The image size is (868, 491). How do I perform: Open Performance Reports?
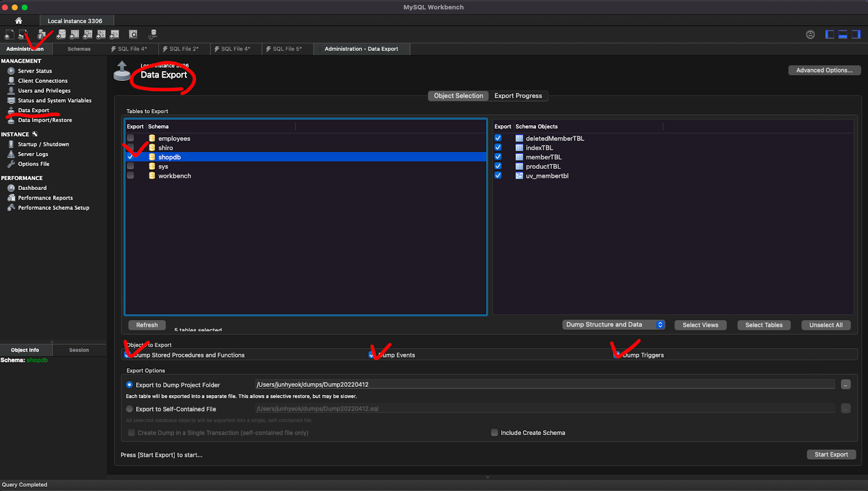[x=45, y=198]
